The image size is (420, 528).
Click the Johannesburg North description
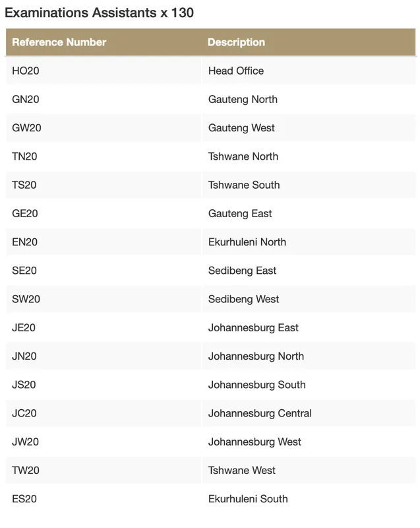click(256, 356)
